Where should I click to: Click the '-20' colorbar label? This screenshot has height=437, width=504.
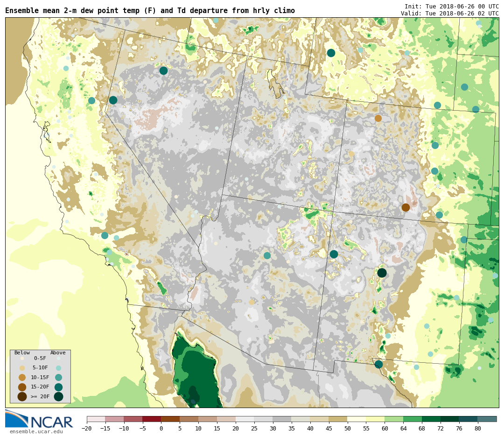click(x=87, y=428)
